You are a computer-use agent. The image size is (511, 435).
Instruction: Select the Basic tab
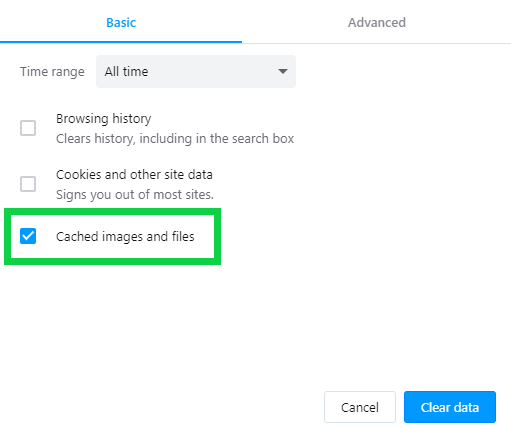[x=121, y=23]
